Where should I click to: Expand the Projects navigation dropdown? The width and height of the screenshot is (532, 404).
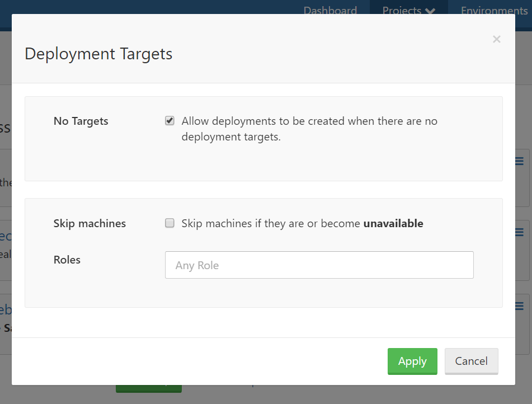(408, 10)
